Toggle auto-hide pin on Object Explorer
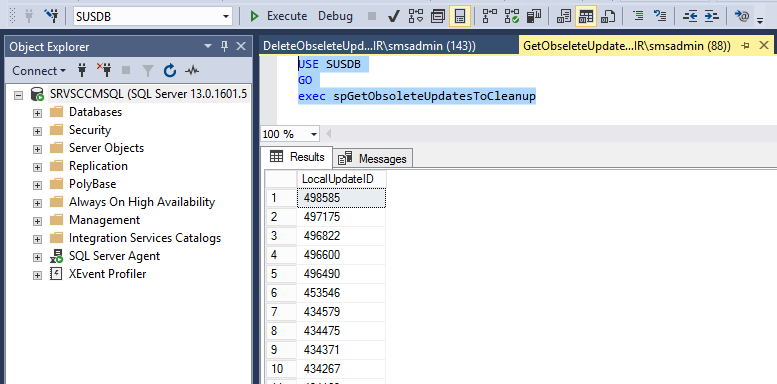The image size is (777, 384). pyautogui.click(x=224, y=47)
